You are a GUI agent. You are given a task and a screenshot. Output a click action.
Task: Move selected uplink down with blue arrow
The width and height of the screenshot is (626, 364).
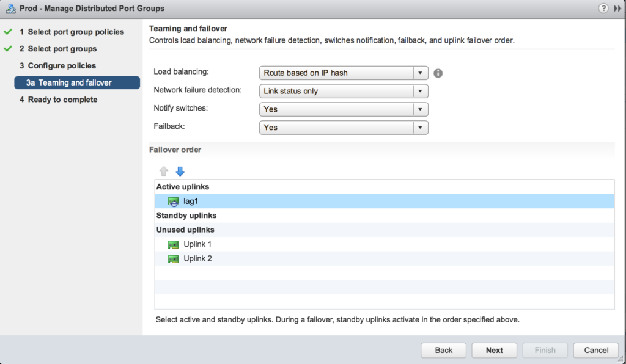click(x=180, y=172)
